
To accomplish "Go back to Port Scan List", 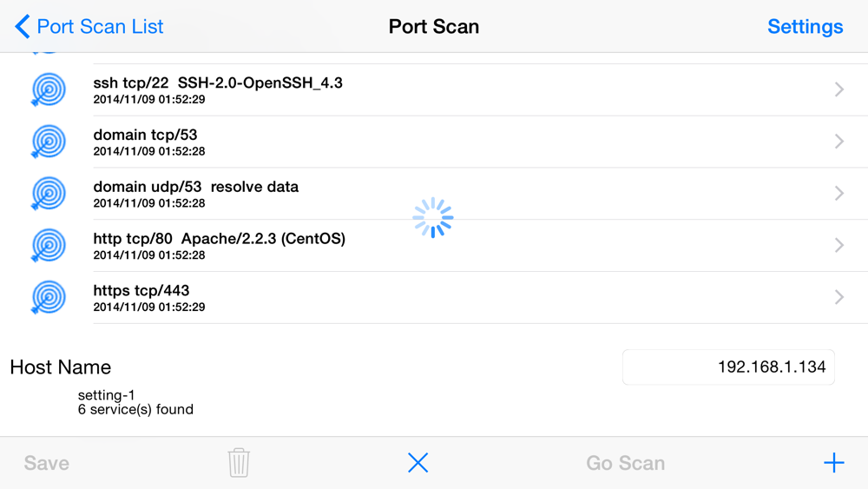I will [89, 27].
